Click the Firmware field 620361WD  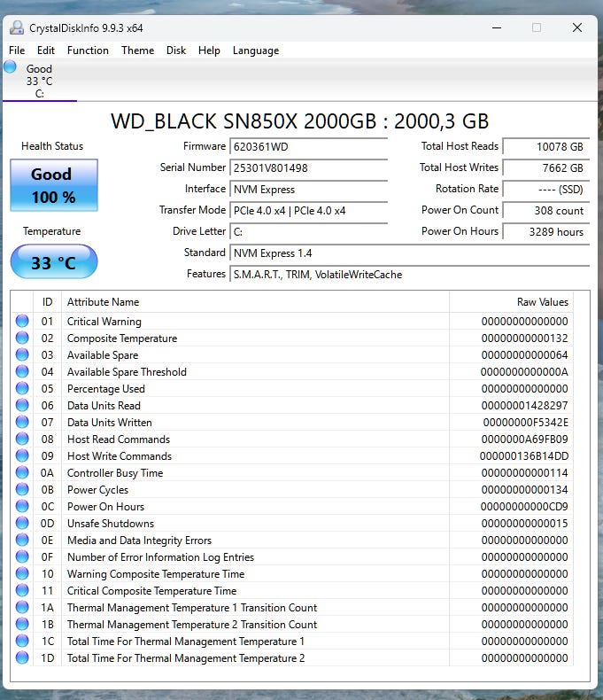tap(308, 146)
